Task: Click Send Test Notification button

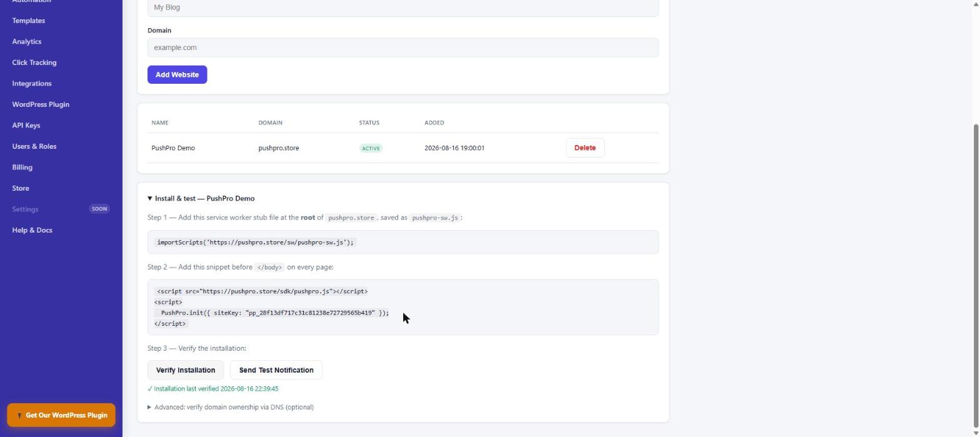Action: (x=276, y=370)
